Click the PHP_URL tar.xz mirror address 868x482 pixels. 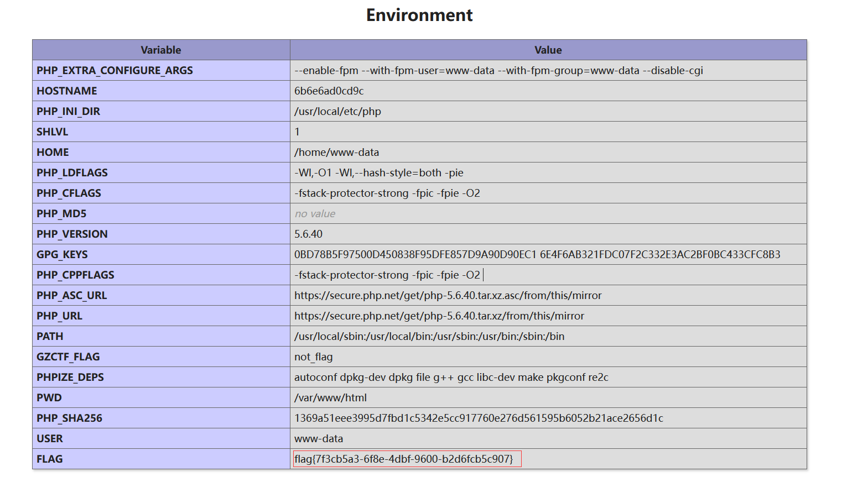pos(439,316)
